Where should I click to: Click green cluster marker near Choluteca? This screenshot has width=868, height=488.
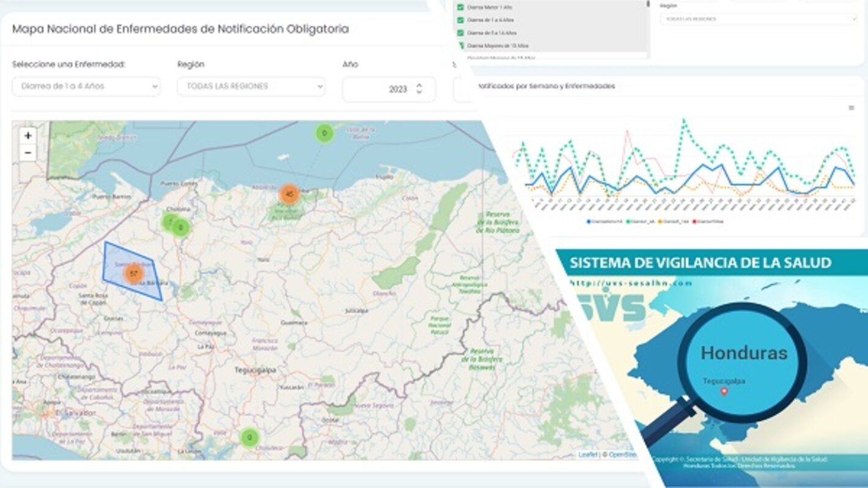click(x=249, y=437)
